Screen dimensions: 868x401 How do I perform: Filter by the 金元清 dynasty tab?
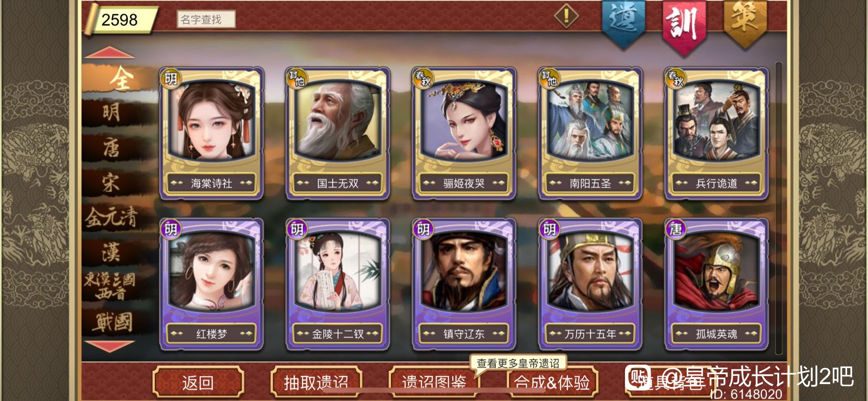(112, 217)
